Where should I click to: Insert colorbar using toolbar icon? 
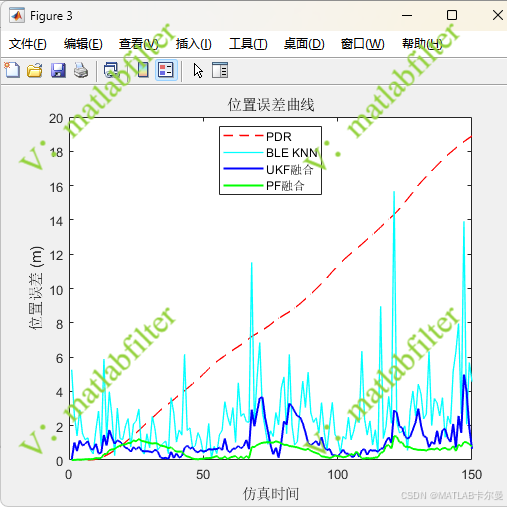point(143,70)
